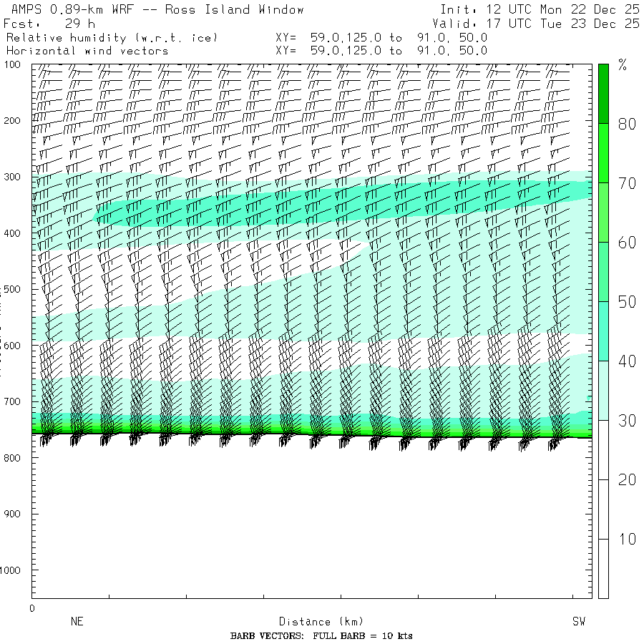Screen dimensions: 644x644
Task: Click the "BARB VECTORS: FULL BARB = 10 kts" caption
Action: click(x=321, y=636)
